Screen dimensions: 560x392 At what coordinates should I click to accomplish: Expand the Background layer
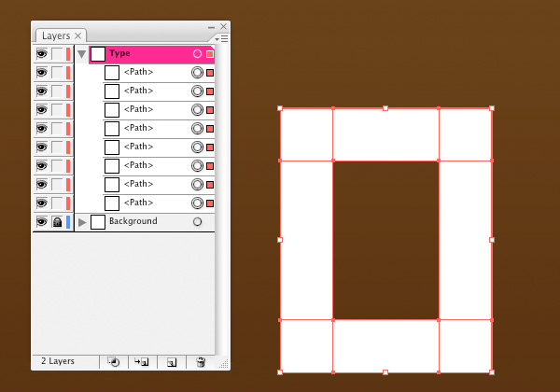click(82, 222)
